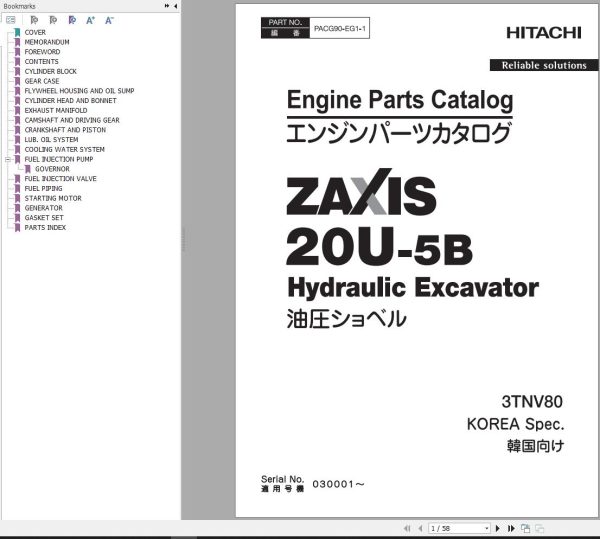The image size is (600, 539).
Task: Click the part number PACG90-EG1-1
Action: (x=339, y=28)
